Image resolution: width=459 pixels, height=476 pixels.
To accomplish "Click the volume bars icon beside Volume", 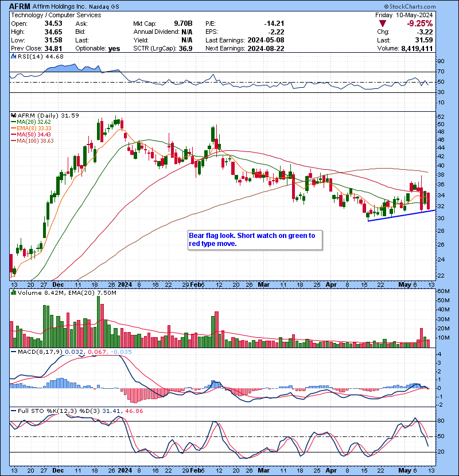I will (13, 292).
